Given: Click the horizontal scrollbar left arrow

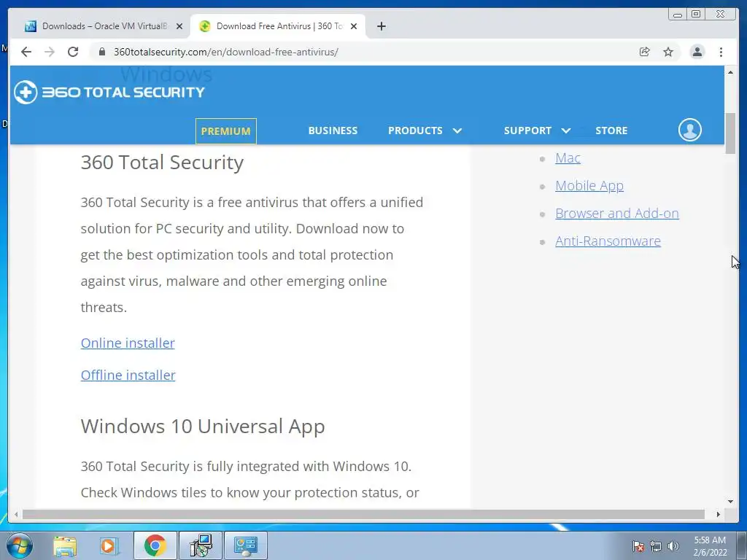Looking at the screenshot, I should [16, 514].
